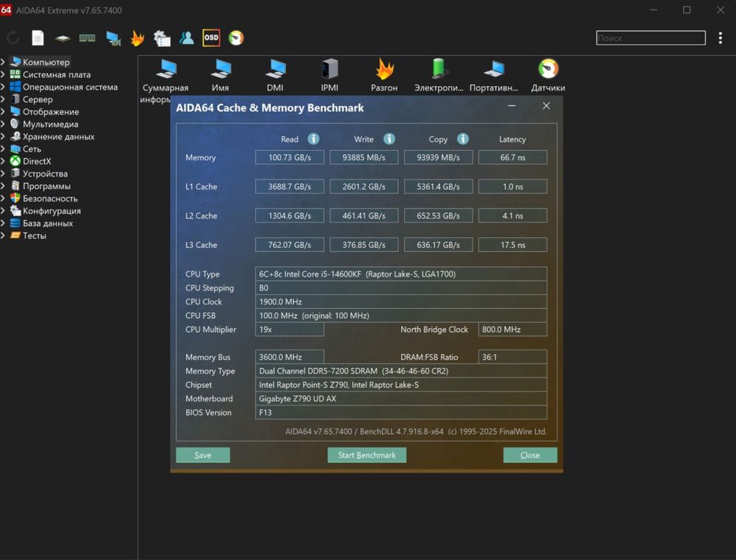
Task: Click the info icon next to Write
Action: (389, 139)
